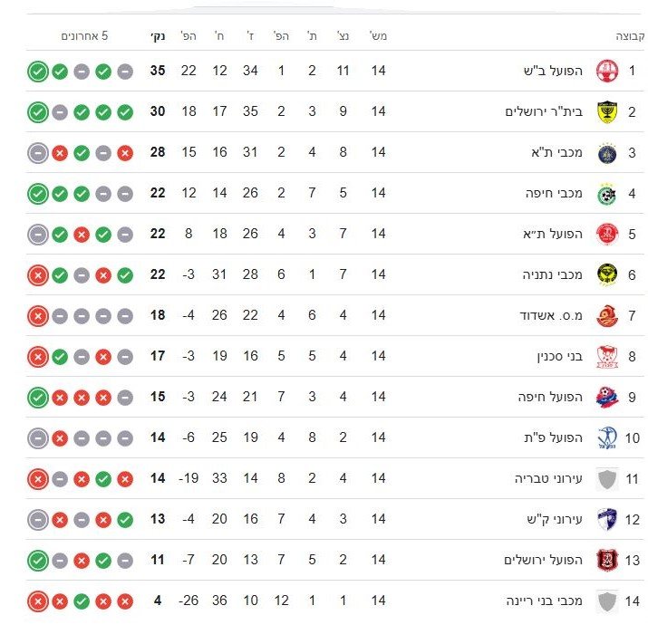This screenshot has height=644, width=648.
Task: Click the Maccabi Netanya team logo
Action: point(606,274)
